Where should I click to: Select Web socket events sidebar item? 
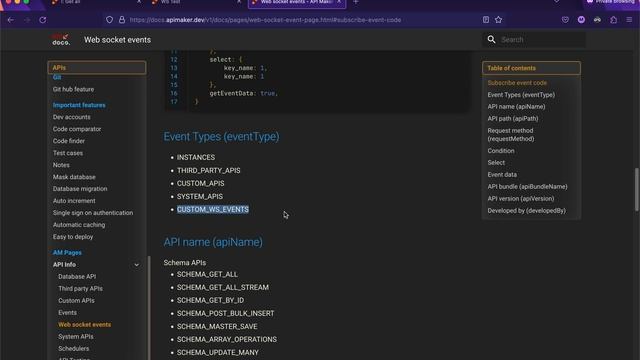[84, 324]
